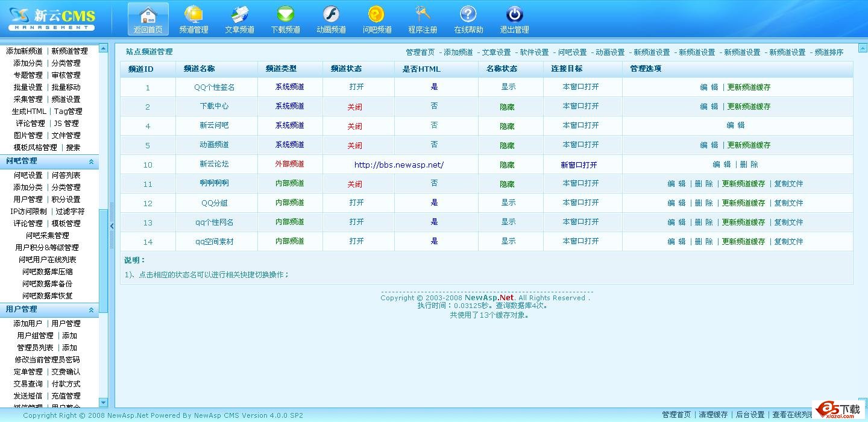Open 频道管理 from the top toolbar
868x422 pixels.
point(193,19)
